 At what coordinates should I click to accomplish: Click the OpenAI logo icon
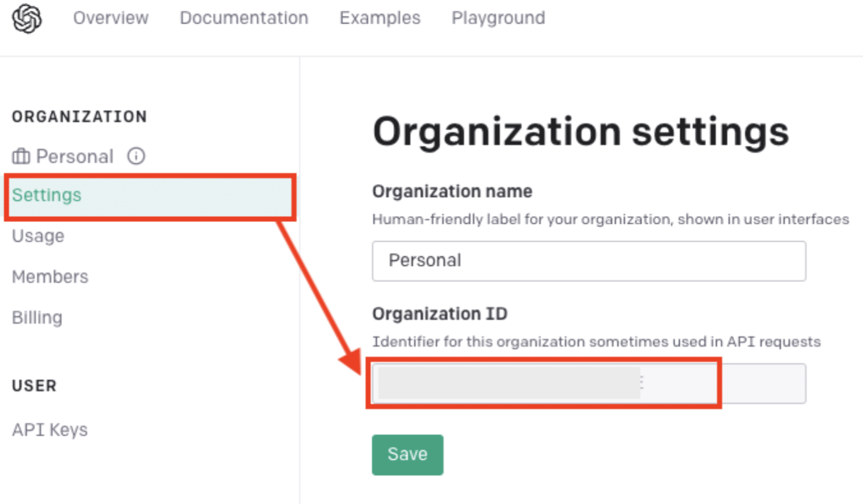click(26, 19)
